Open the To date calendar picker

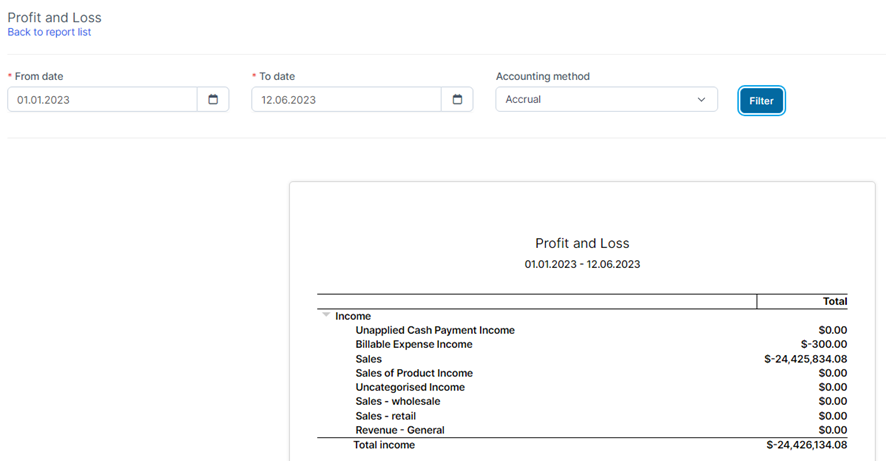click(x=457, y=99)
